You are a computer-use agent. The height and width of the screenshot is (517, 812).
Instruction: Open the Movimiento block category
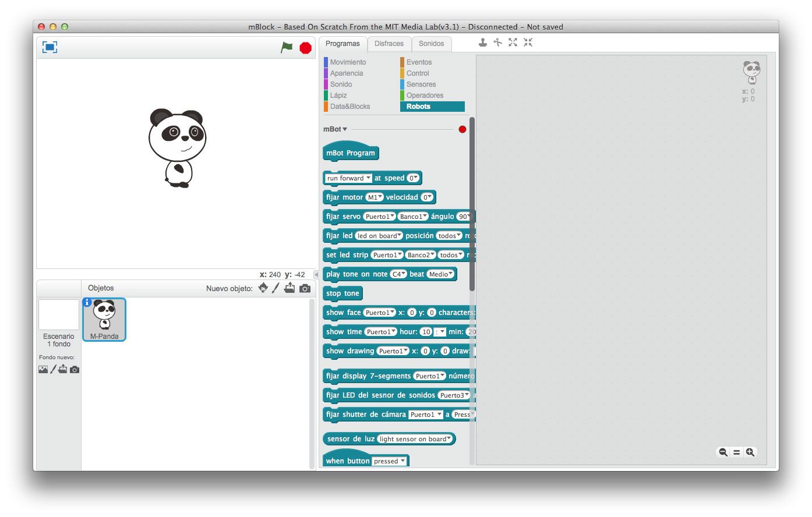pos(348,62)
